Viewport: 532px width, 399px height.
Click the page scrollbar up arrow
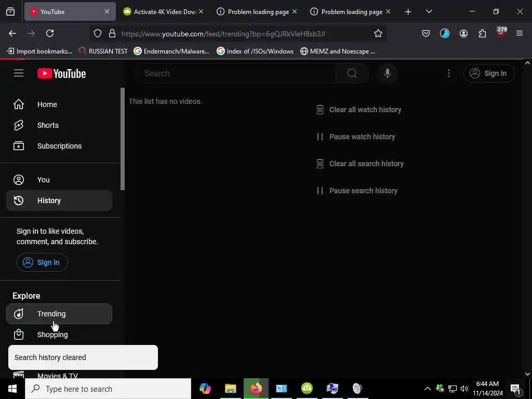pyautogui.click(x=527, y=63)
